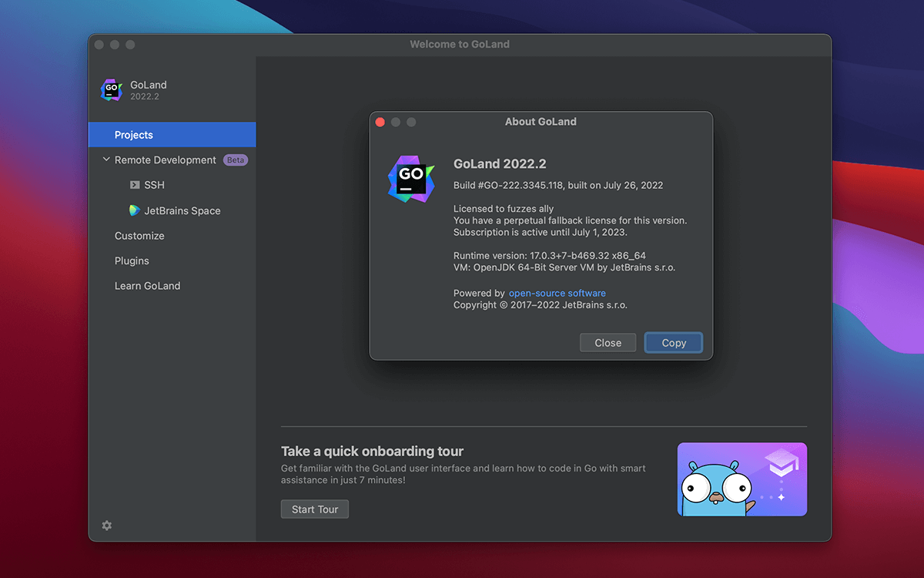This screenshot has height=578, width=924.
Task: Click the Close button in About dialog
Action: (608, 343)
